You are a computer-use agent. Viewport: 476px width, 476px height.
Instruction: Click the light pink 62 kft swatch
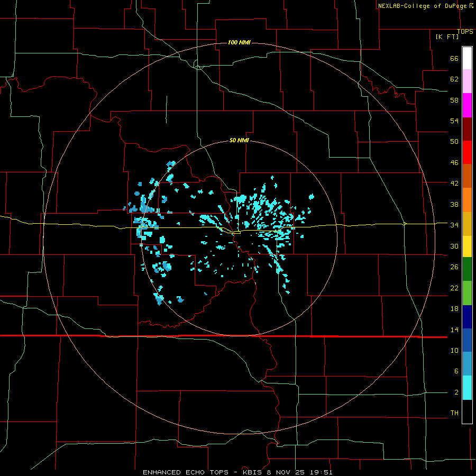pos(467,81)
